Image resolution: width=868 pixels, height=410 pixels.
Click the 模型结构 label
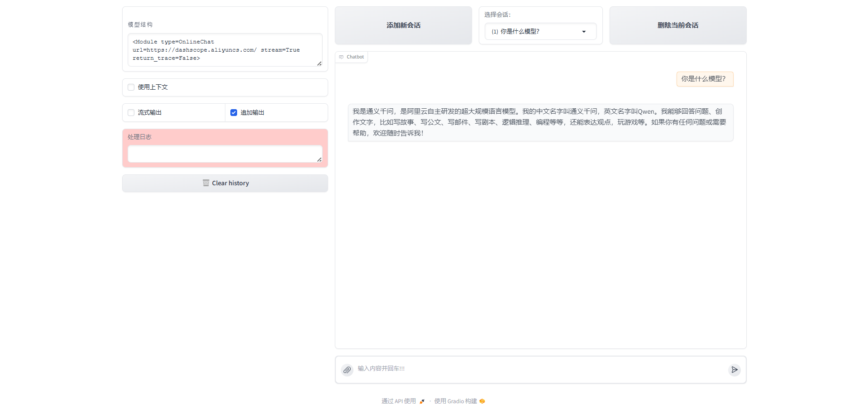point(140,24)
